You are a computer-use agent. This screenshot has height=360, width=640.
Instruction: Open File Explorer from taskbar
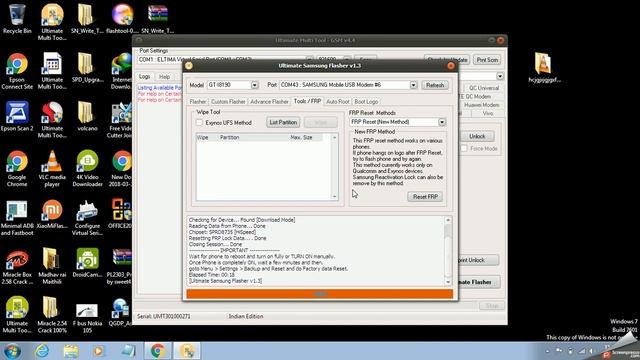pyautogui.click(x=71, y=351)
